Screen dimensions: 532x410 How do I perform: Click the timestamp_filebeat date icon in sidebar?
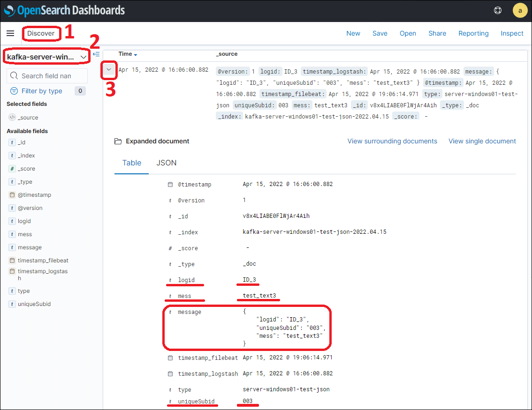(12, 260)
